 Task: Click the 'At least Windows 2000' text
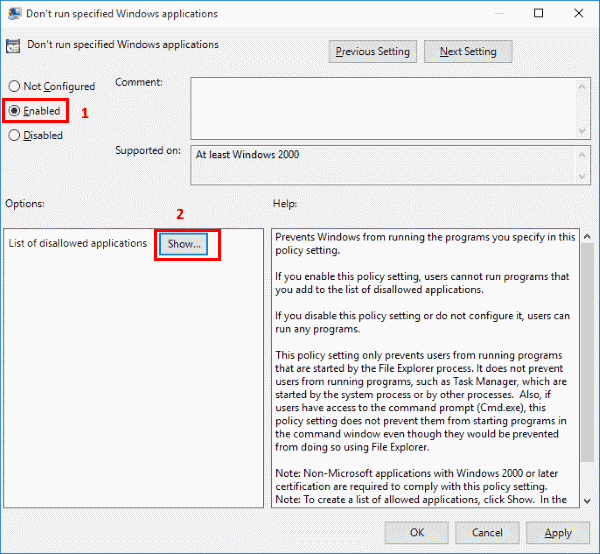[x=248, y=155]
